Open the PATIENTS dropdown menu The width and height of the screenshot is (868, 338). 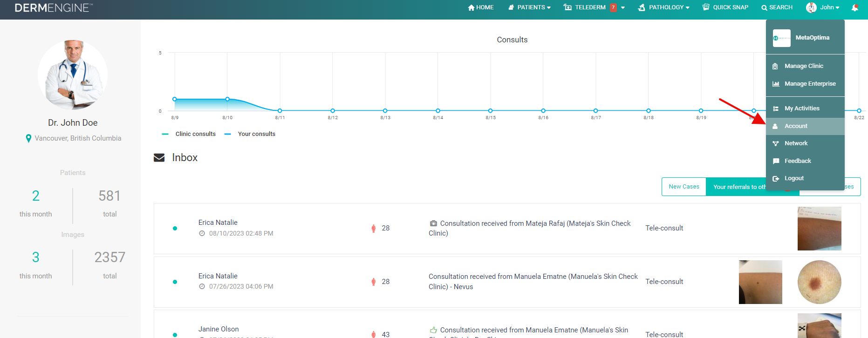click(529, 7)
